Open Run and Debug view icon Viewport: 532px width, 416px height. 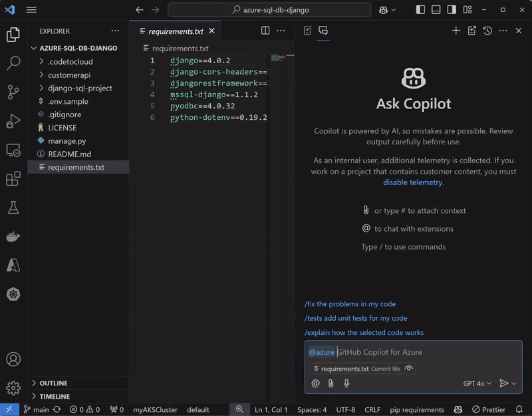(13, 121)
